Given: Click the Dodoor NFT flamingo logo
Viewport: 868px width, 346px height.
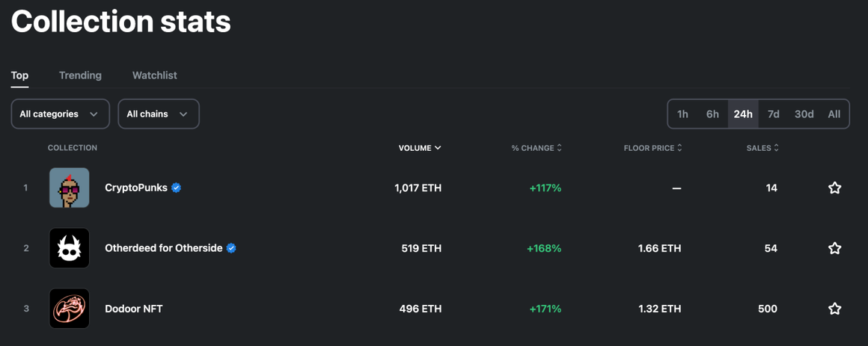Looking at the screenshot, I should [x=69, y=309].
